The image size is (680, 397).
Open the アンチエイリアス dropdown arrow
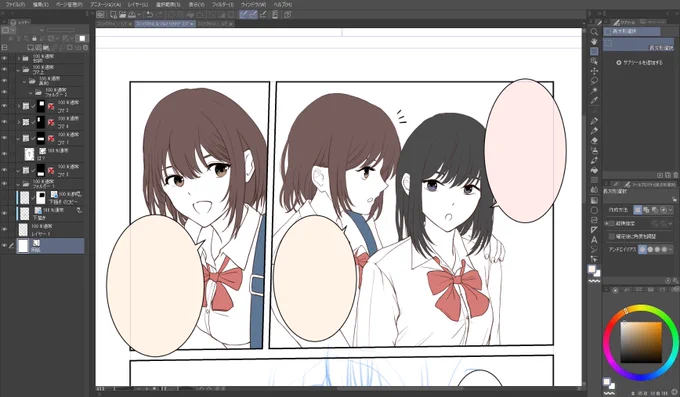tap(671, 249)
